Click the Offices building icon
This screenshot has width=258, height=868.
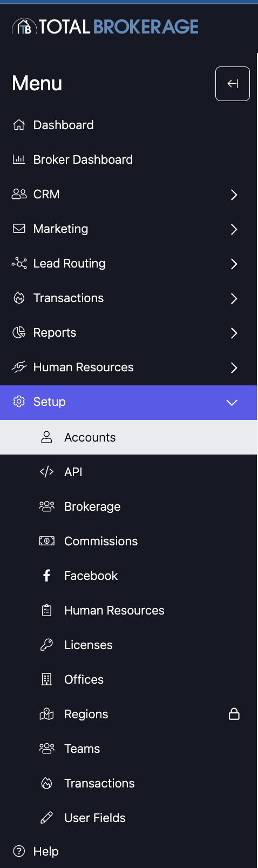coord(47,679)
